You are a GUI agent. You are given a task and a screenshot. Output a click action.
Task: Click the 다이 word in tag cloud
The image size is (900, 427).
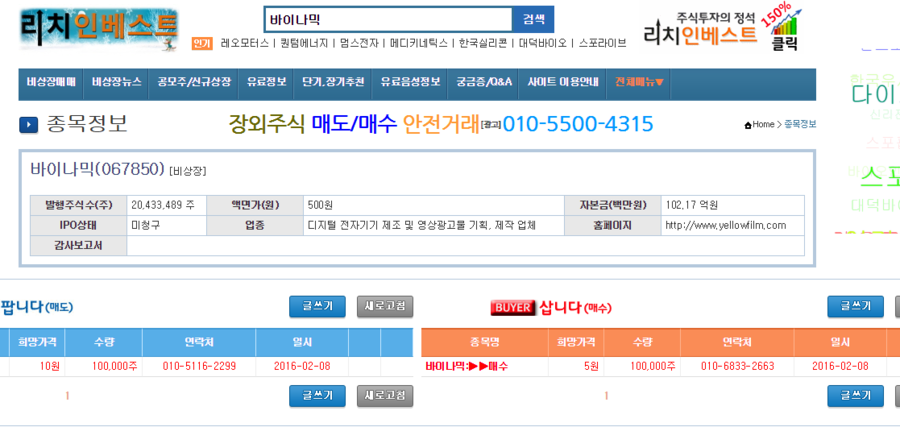pos(875,94)
